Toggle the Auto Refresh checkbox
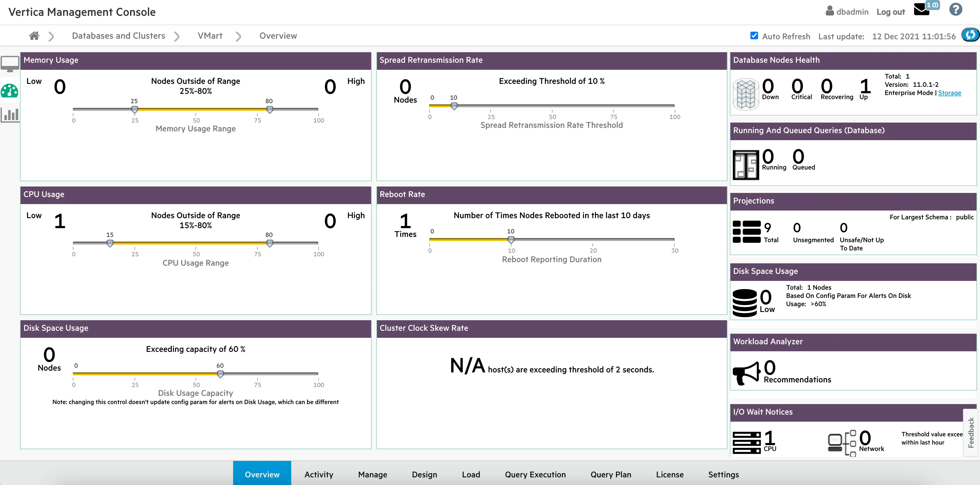 (754, 36)
